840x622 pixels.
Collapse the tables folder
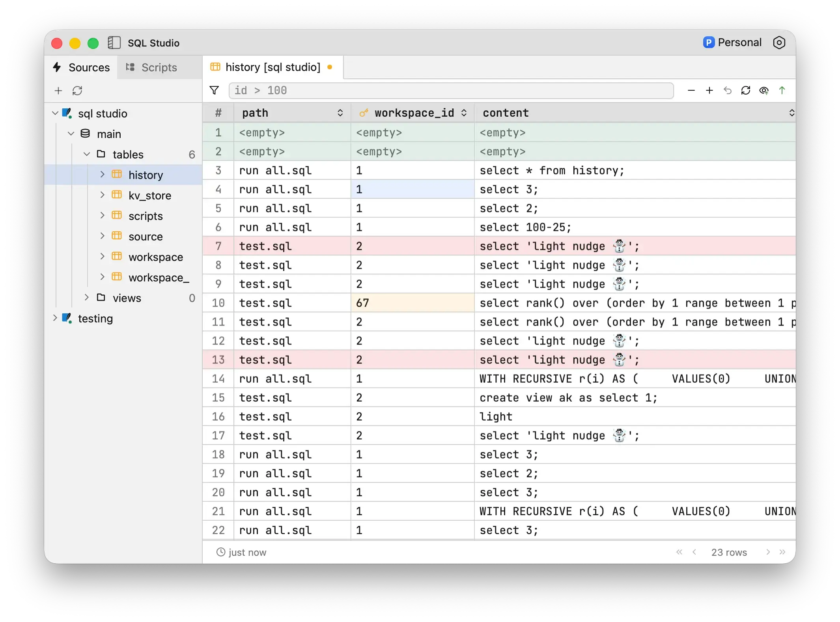87,154
